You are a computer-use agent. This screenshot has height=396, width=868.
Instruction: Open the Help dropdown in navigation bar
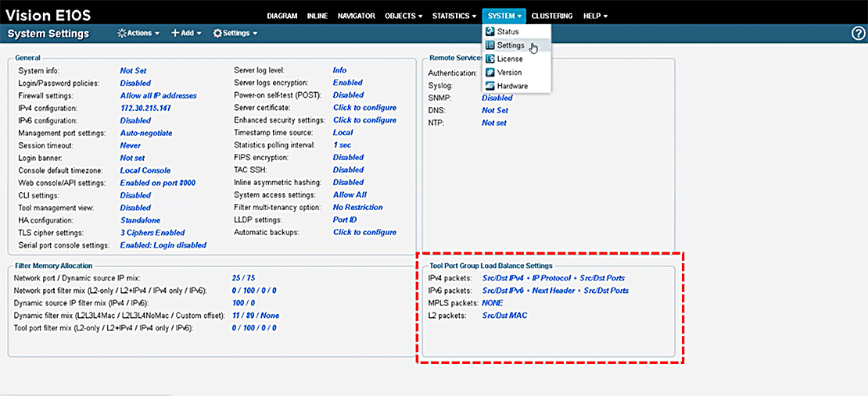pyautogui.click(x=595, y=16)
